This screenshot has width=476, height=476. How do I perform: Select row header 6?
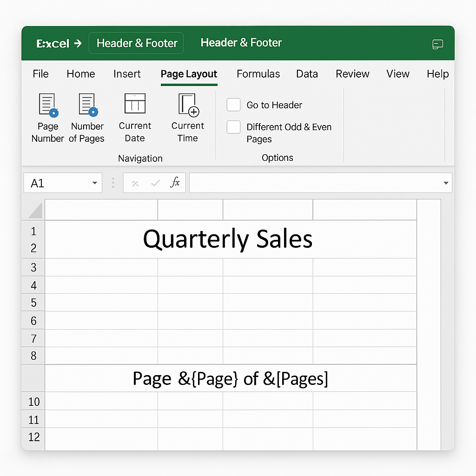click(x=33, y=321)
